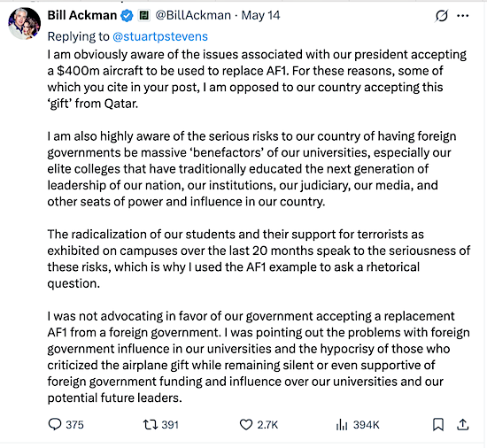Click the share upload arrow icon
This screenshot has height=448, width=487.
pos(462,424)
